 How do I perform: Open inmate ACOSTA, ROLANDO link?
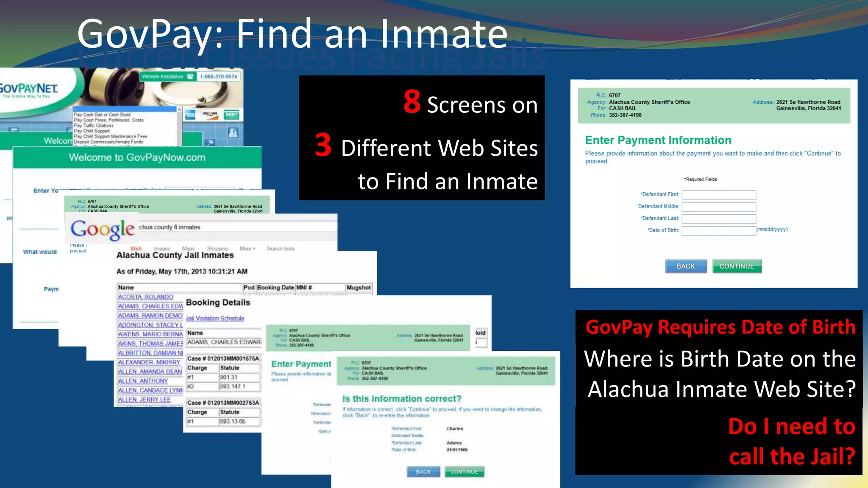[145, 297]
